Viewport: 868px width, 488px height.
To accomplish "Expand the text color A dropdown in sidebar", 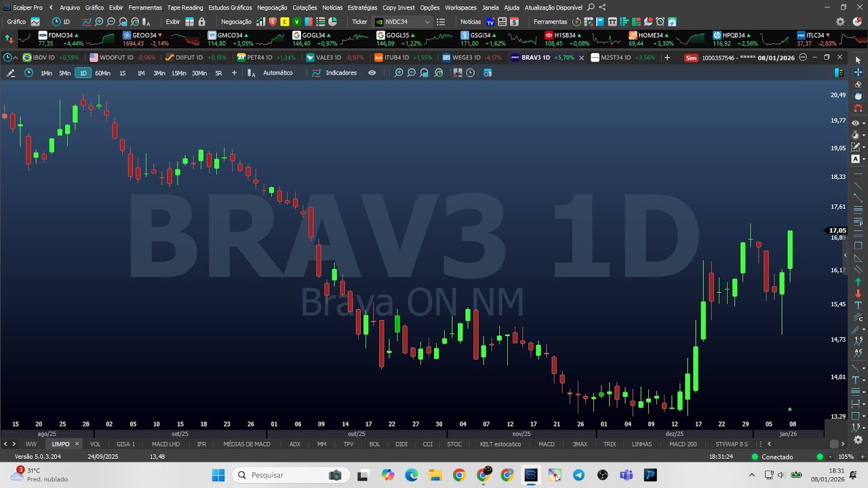I will [x=864, y=159].
